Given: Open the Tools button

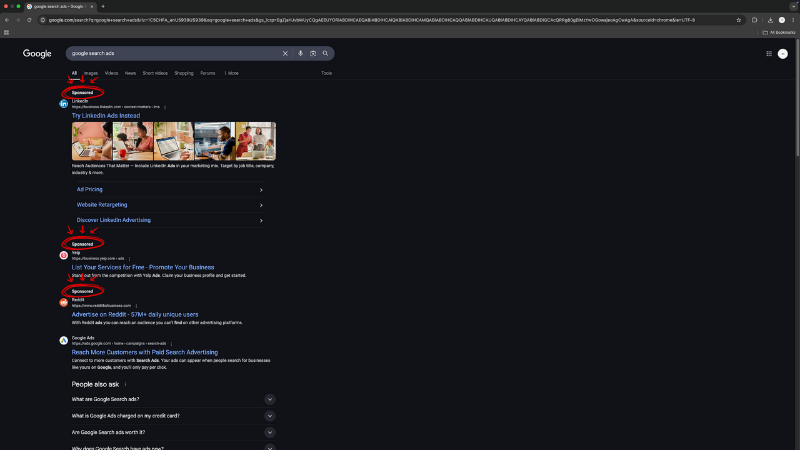Looking at the screenshot, I should (x=327, y=73).
